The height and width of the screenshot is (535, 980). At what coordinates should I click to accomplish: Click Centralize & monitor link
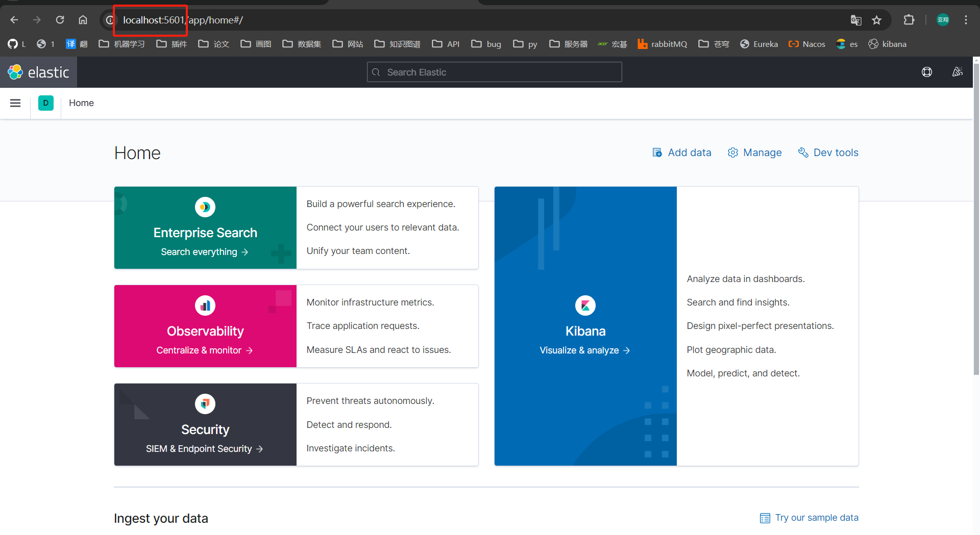tap(205, 350)
